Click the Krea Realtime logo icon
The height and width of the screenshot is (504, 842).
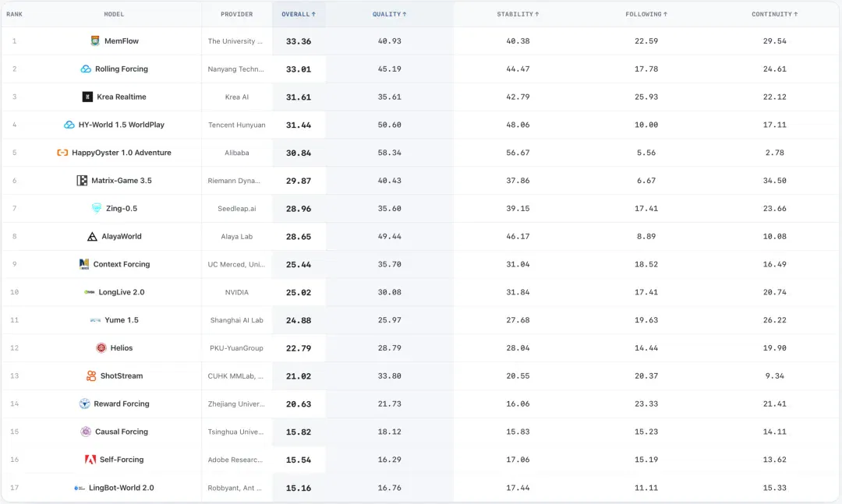87,97
